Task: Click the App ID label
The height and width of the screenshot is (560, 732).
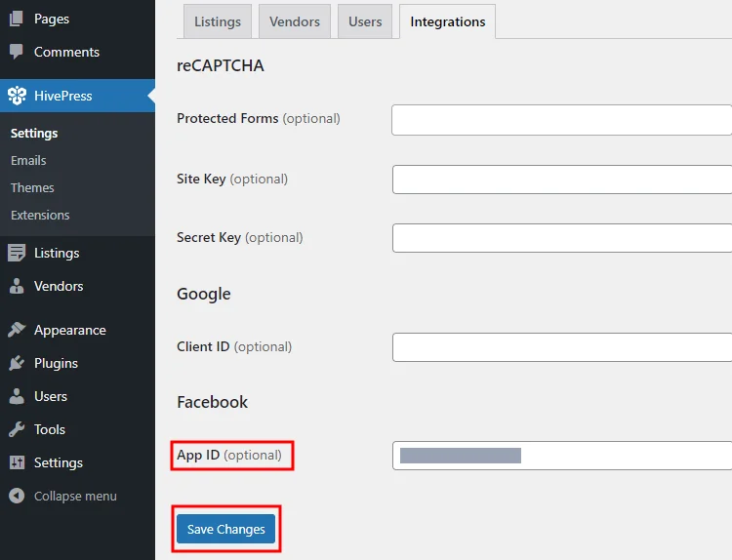Action: pyautogui.click(x=228, y=455)
